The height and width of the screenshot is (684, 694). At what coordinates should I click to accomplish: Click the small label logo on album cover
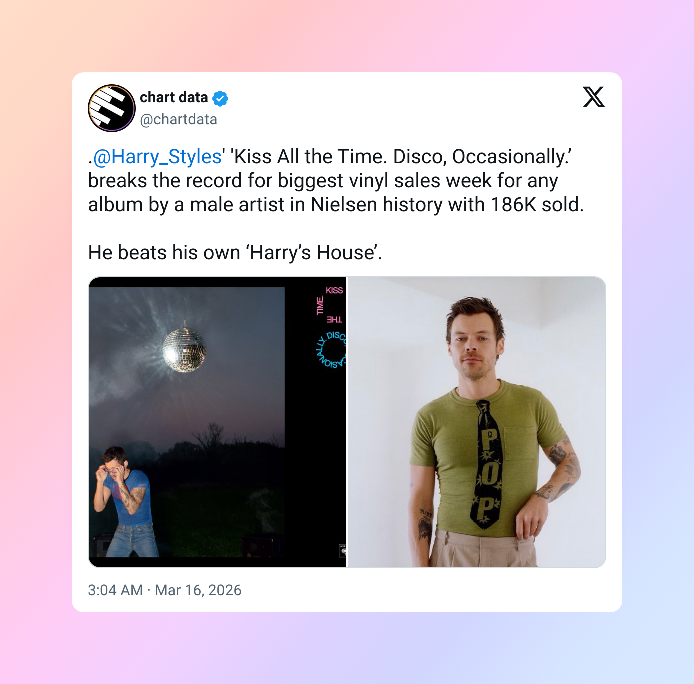(x=342, y=550)
